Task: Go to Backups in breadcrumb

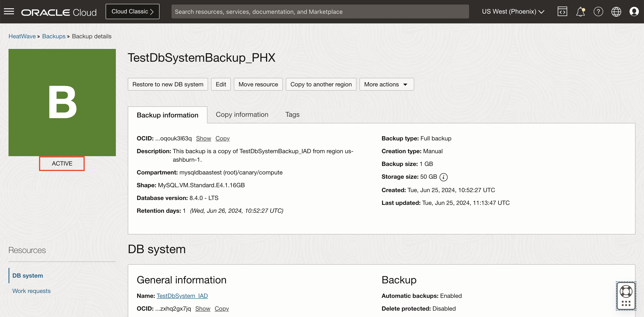Action: (54, 36)
